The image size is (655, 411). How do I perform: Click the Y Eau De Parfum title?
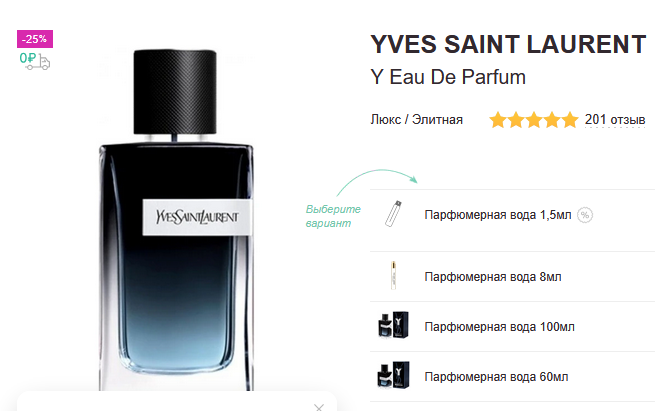pos(448,77)
